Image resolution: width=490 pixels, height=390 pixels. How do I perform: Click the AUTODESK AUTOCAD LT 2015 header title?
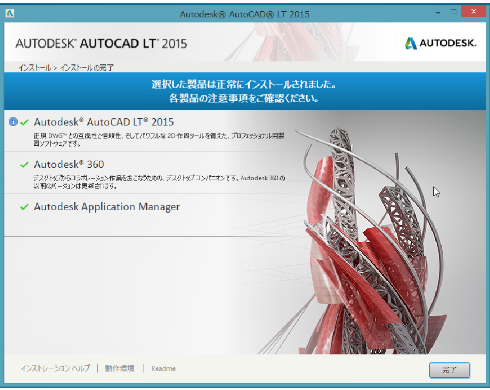[x=101, y=44]
